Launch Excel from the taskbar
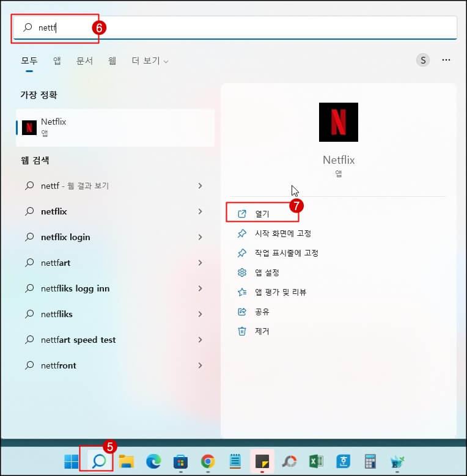467x476 pixels. [x=316, y=461]
